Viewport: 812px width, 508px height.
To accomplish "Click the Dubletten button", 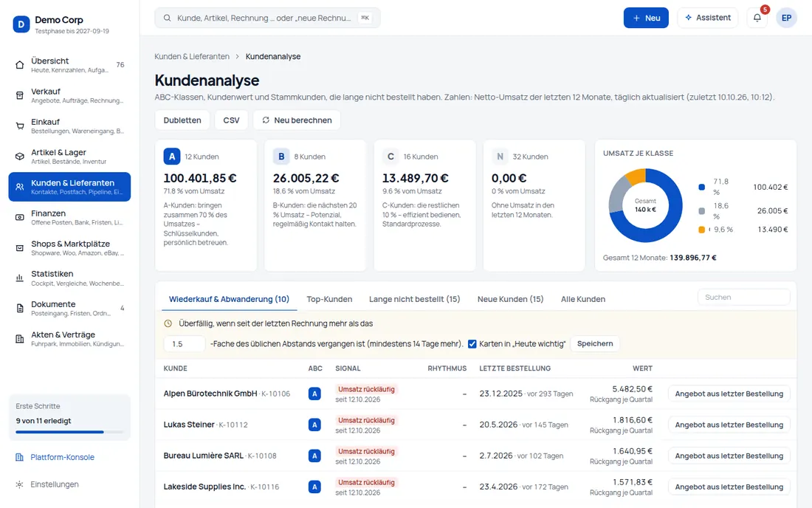I will pos(182,120).
